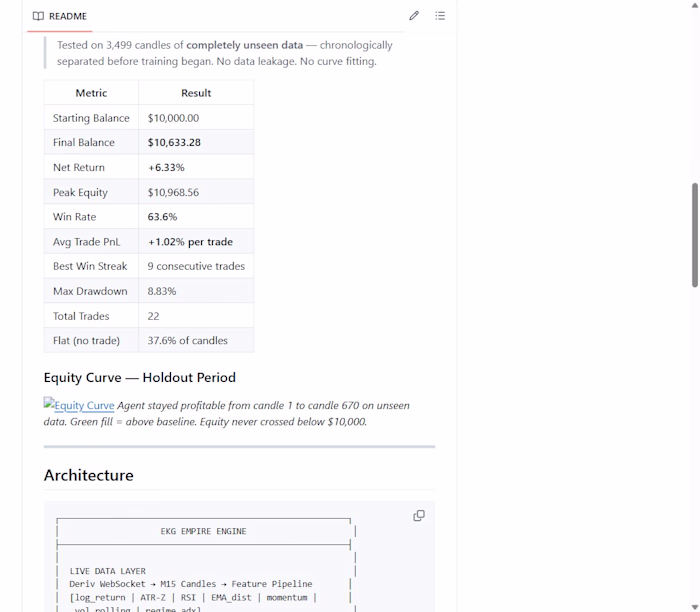Click the vertical scrollbar thumb
The width and height of the screenshot is (700, 612).
coord(695,235)
